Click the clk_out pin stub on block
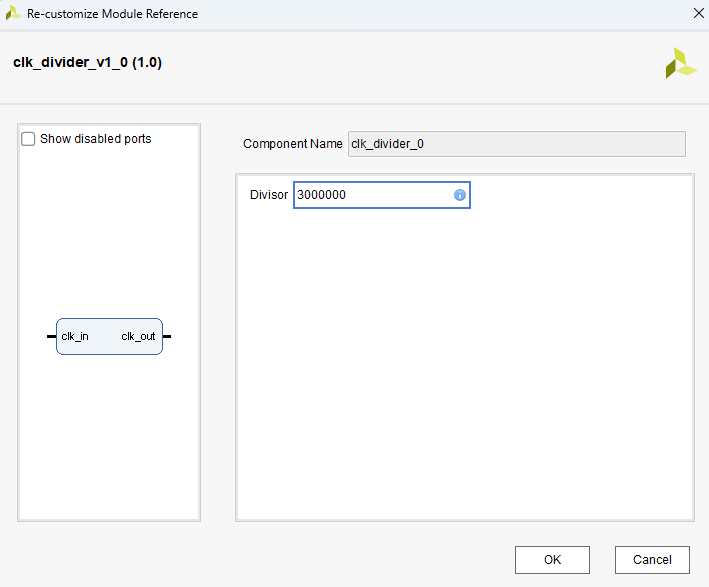Image resolution: width=709 pixels, height=587 pixels. coord(167,336)
